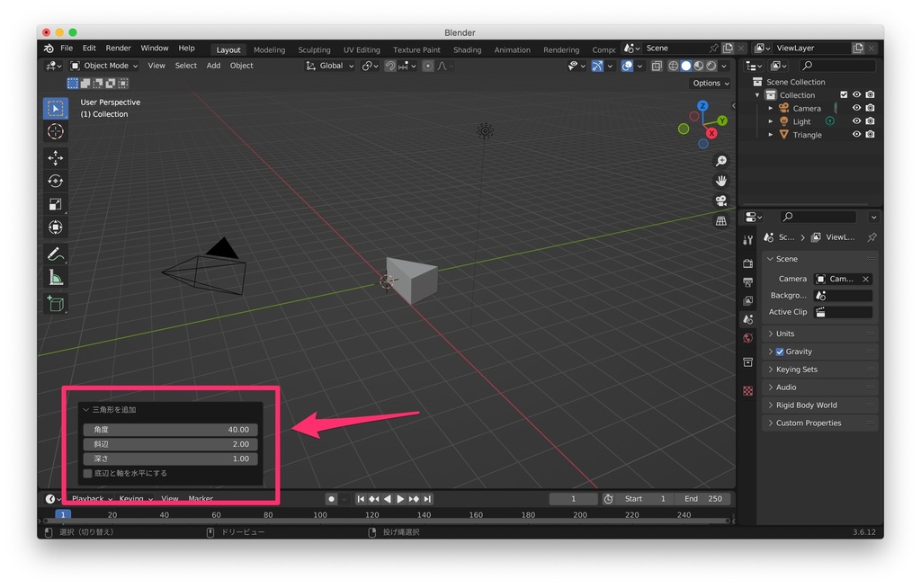This screenshot has width=921, height=588.
Task: Open the Render menu
Action: (x=117, y=48)
